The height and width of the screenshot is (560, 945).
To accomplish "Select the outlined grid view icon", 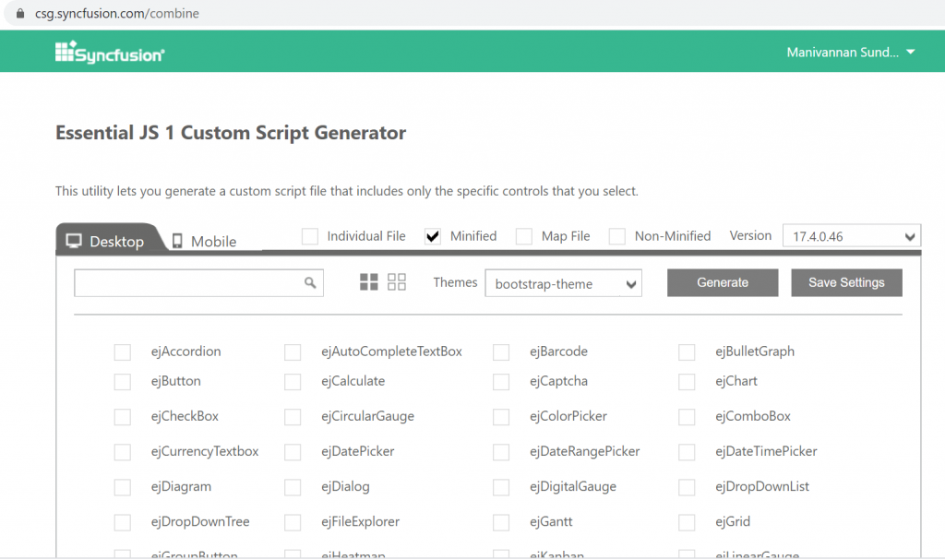I will coord(397,282).
